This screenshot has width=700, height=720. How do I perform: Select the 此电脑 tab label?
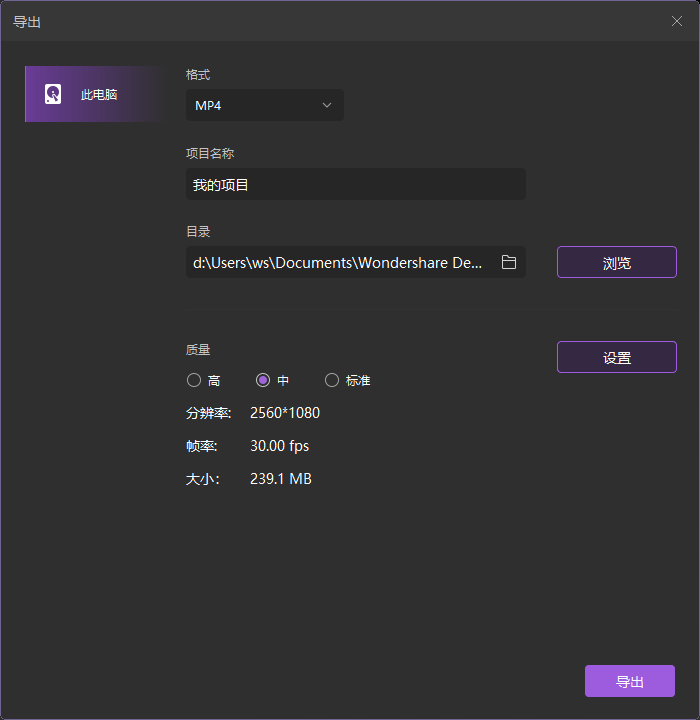click(x=99, y=95)
